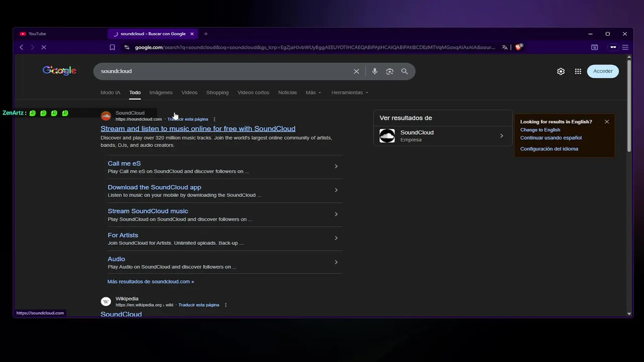Switch to Modo IA tab

[110, 93]
